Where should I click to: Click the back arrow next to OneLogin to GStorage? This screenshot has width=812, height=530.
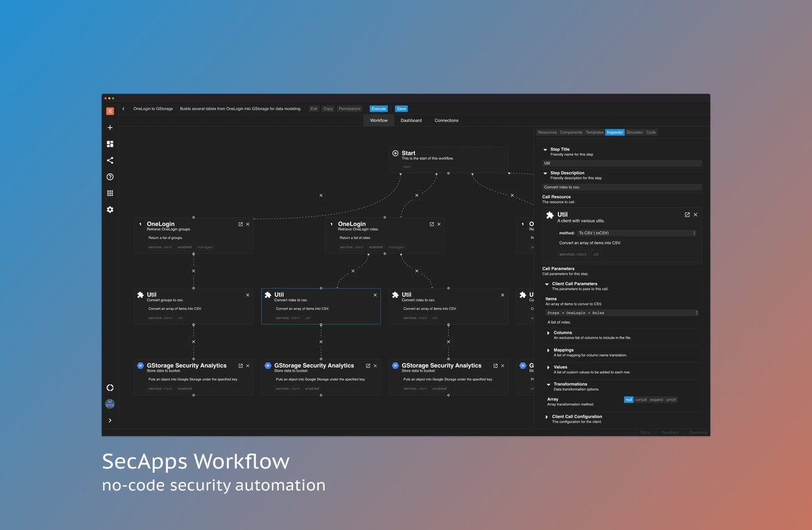[x=123, y=109]
